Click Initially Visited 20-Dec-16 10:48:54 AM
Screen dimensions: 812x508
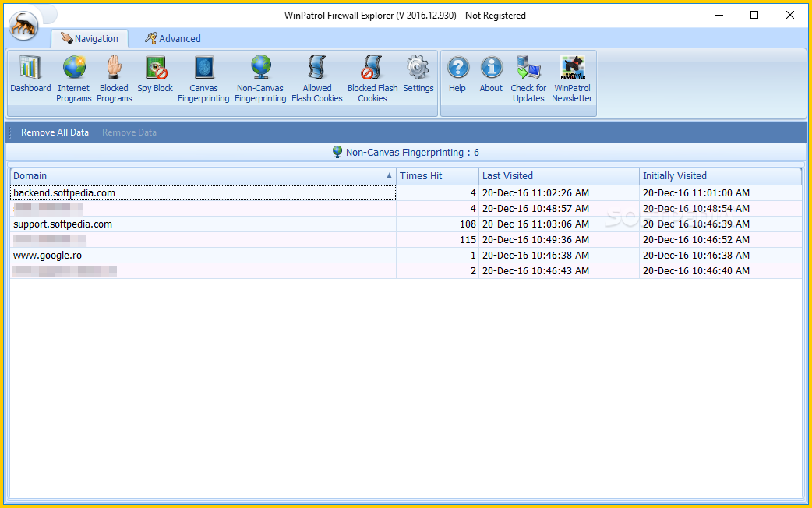click(696, 208)
